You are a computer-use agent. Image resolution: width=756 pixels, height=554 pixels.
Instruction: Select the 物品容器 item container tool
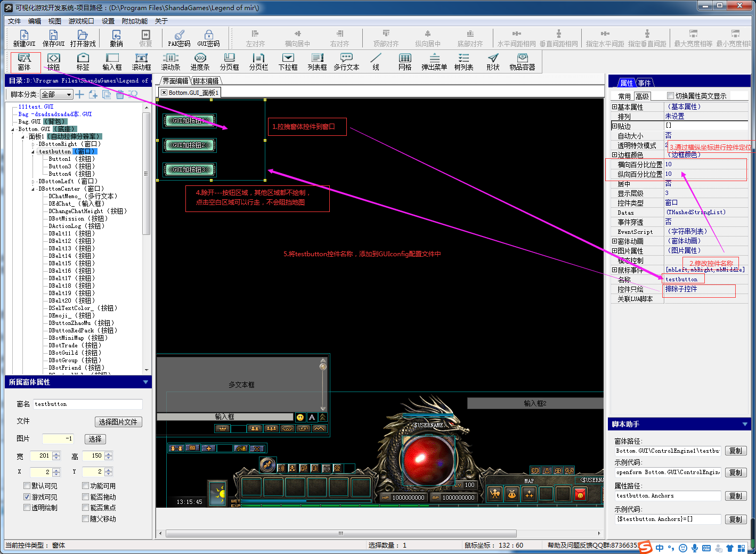[x=522, y=62]
